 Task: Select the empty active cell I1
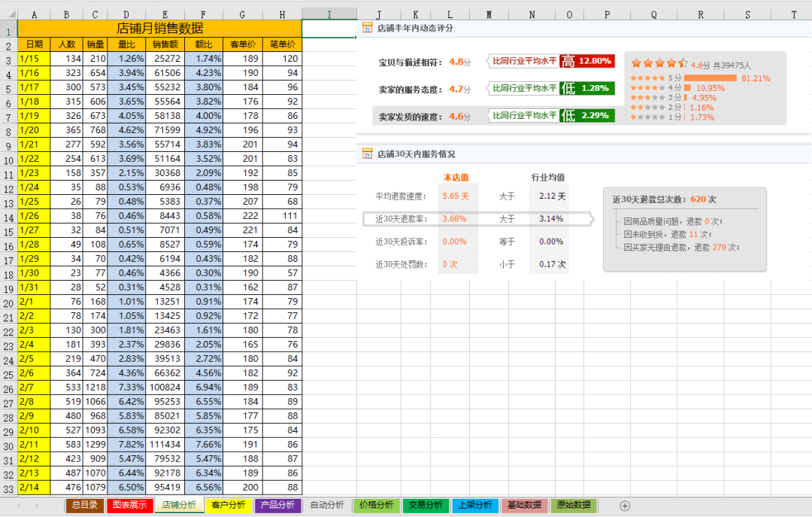(x=329, y=29)
